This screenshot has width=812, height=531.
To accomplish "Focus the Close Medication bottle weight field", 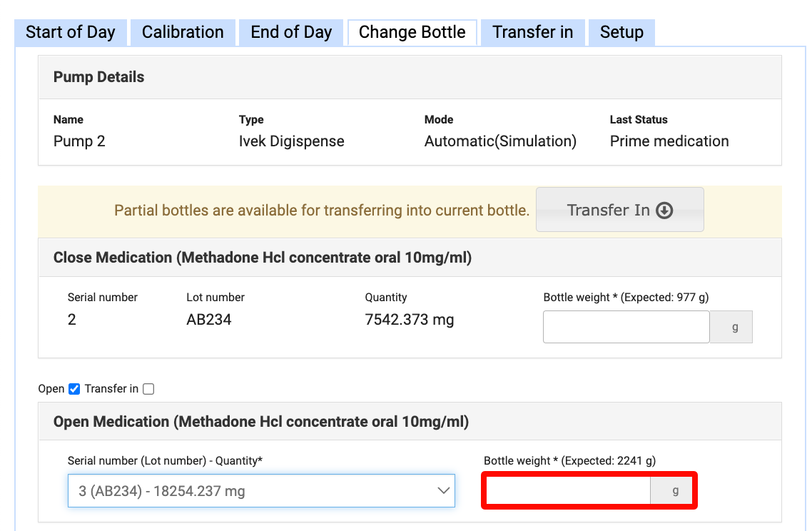I will (626, 327).
